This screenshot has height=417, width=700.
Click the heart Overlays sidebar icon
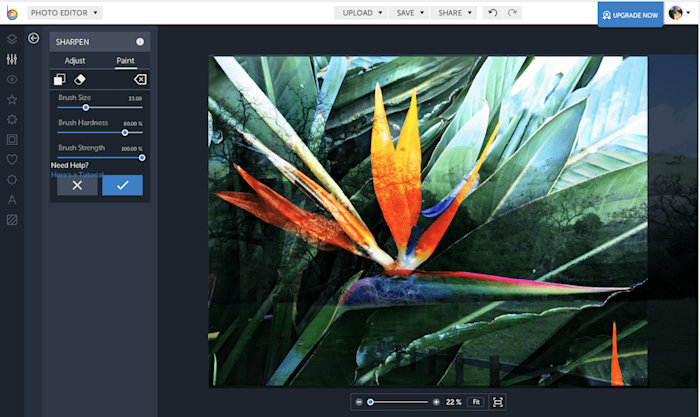pos(12,159)
